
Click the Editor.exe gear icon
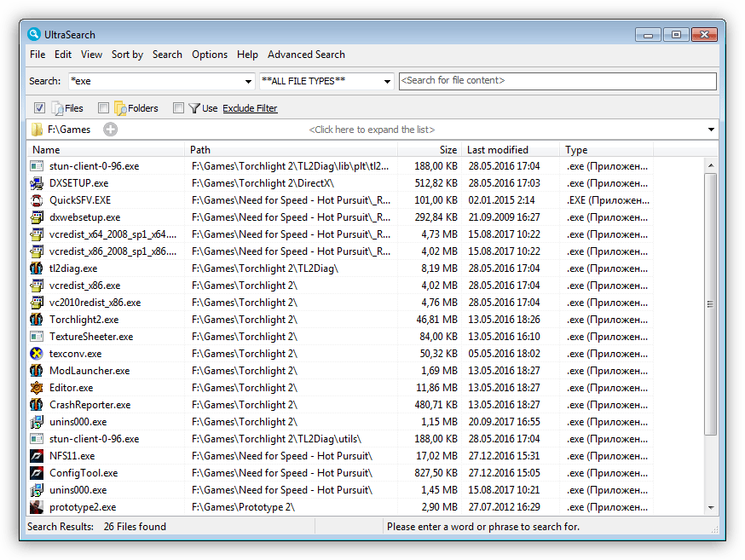[x=37, y=388]
